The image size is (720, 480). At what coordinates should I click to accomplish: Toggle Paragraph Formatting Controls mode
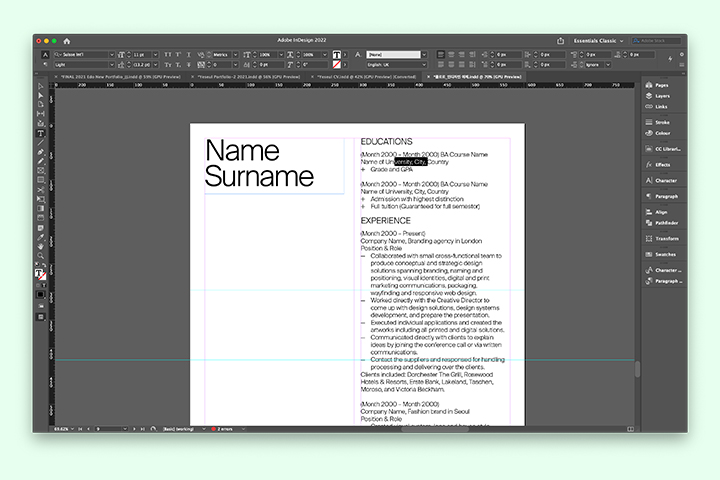coord(45,65)
